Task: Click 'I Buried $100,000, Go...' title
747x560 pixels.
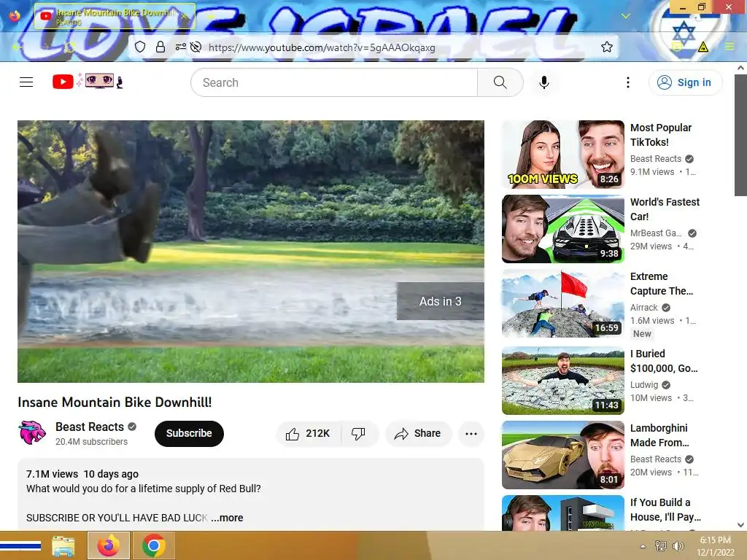Action: (664, 361)
